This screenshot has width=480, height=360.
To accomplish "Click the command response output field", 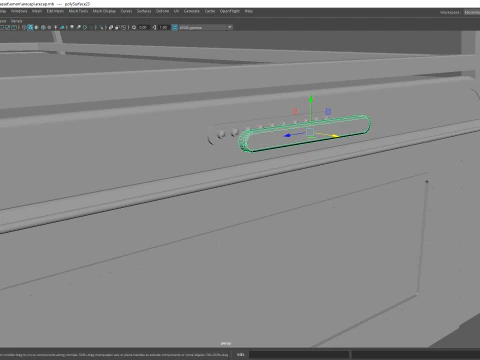I will (416, 355).
